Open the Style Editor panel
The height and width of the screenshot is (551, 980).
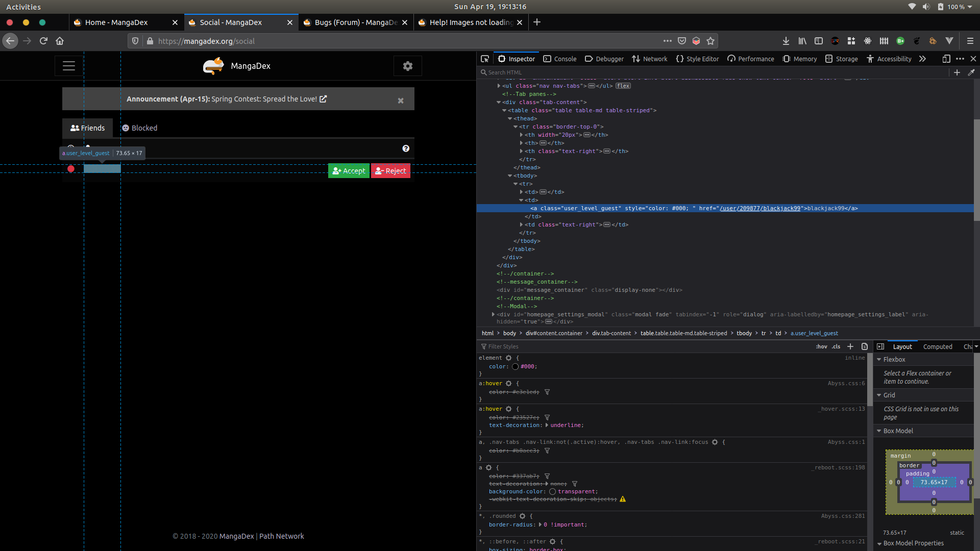697,59
